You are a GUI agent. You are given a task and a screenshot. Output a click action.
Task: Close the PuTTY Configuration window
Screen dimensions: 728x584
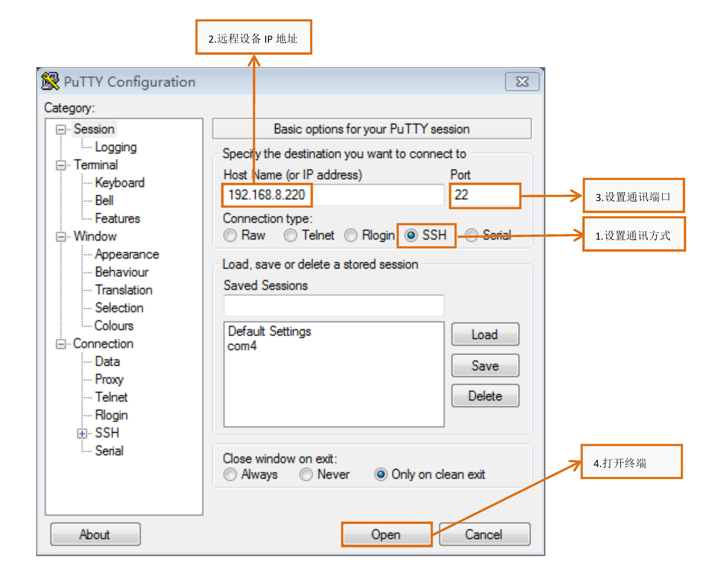tap(522, 81)
